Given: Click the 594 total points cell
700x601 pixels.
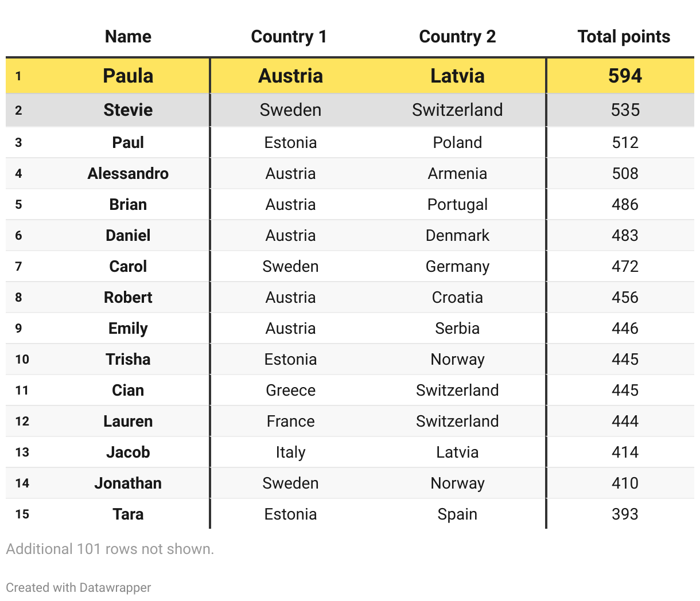Looking at the screenshot, I should pos(625,76).
